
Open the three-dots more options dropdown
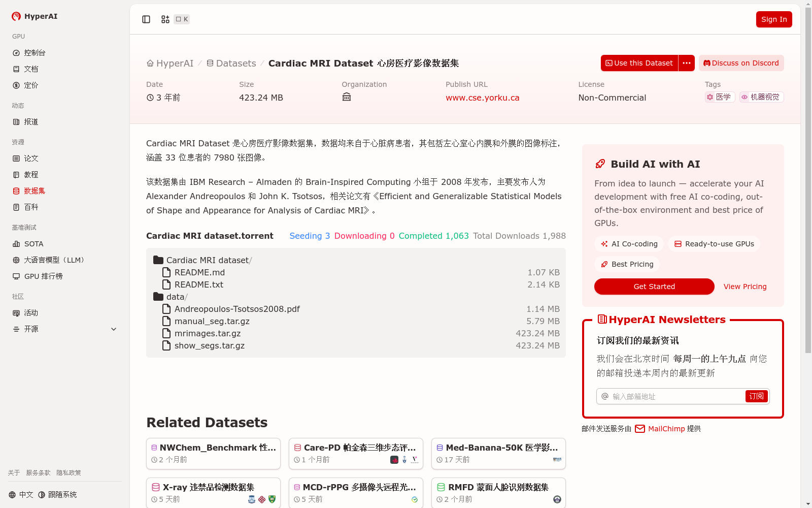pyautogui.click(x=687, y=63)
